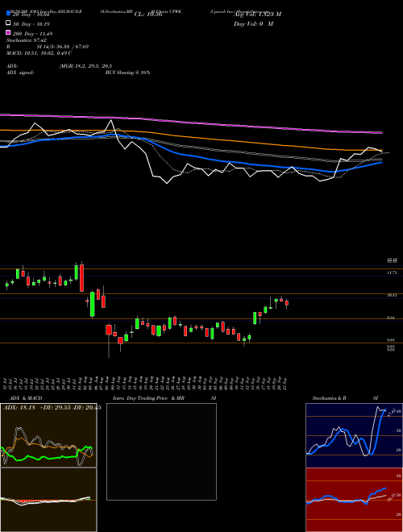Open the red RSI chart panel
The width and height of the screenshot is (403, 532).
(x=354, y=500)
